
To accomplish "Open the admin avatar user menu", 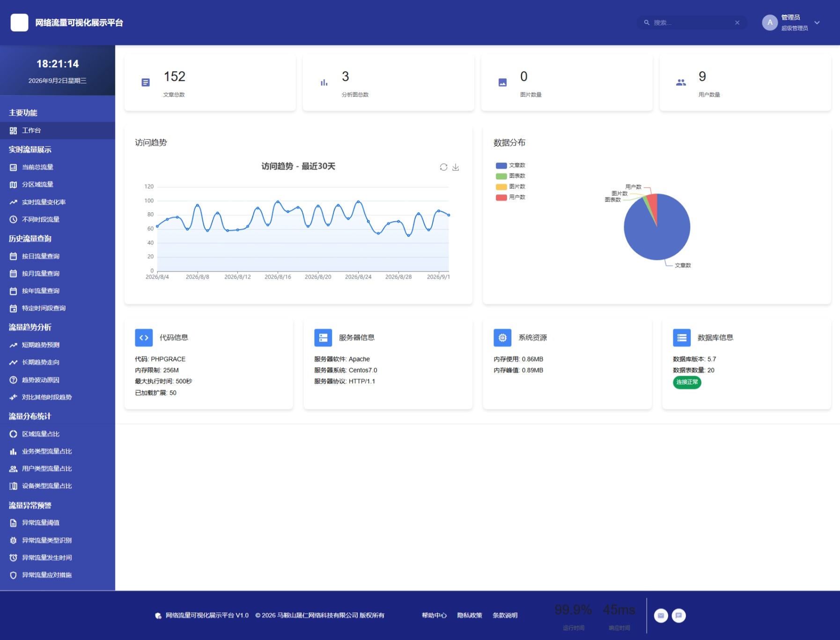I will [770, 22].
